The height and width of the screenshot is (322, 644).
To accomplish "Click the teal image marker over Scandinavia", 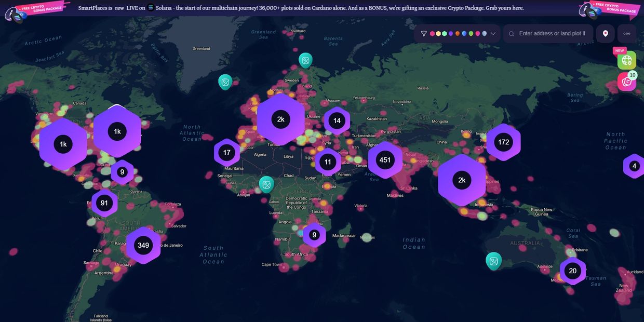I will coord(305,60).
